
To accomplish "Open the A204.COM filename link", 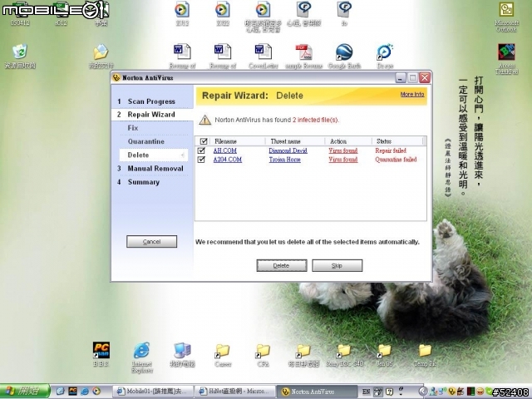I will [227, 159].
